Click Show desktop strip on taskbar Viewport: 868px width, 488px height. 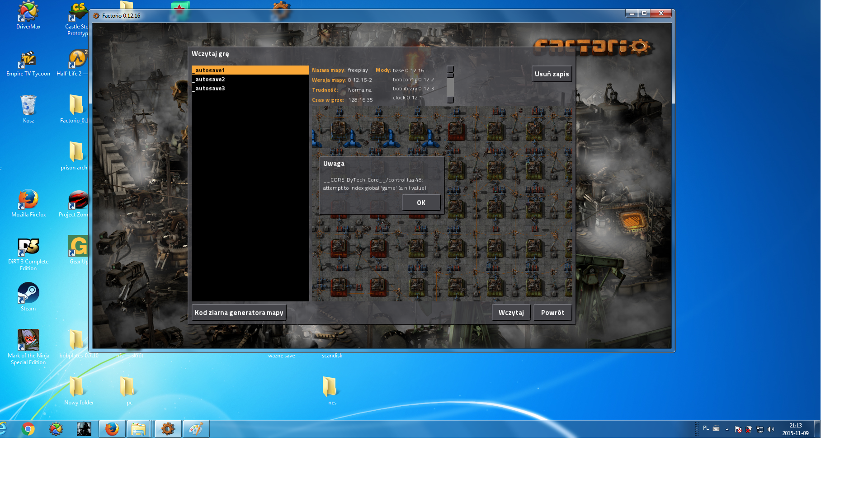(817, 429)
